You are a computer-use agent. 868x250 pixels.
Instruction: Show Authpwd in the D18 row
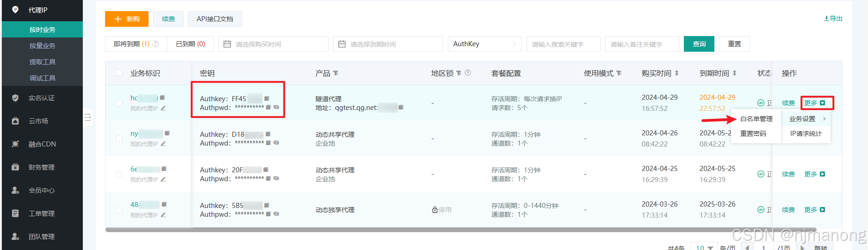point(276,143)
